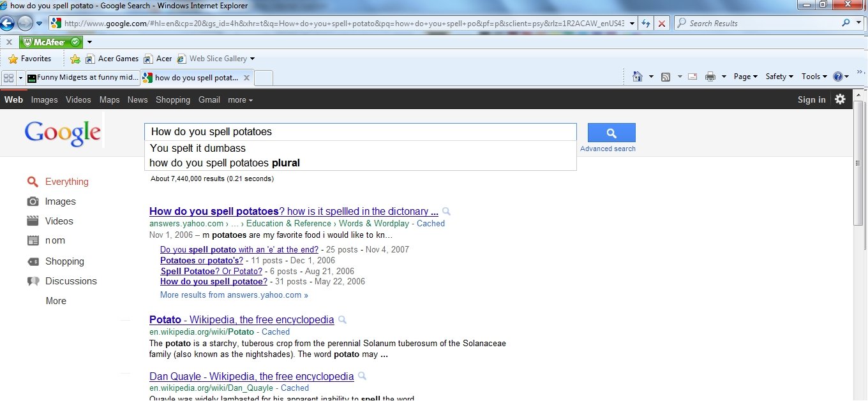Click the Home icon in command bar
The height and width of the screenshot is (401, 868).
click(x=637, y=77)
